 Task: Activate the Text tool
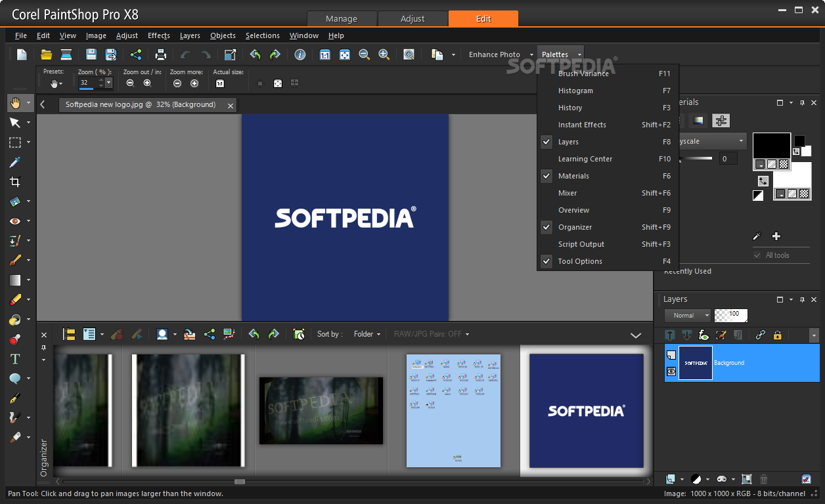pos(14,359)
